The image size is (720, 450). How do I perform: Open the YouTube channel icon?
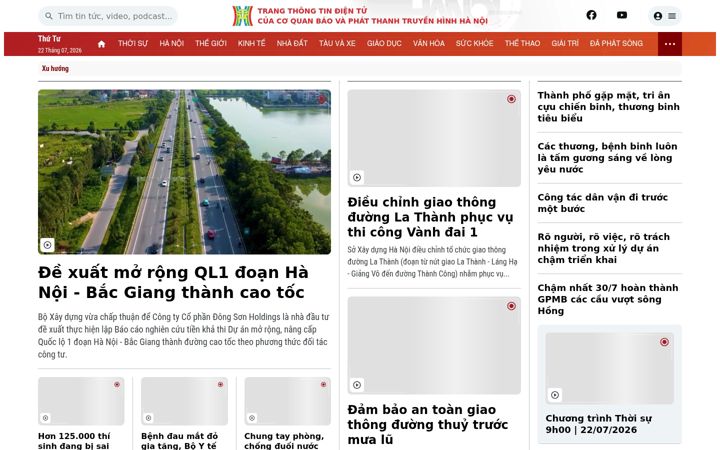pyautogui.click(x=622, y=15)
